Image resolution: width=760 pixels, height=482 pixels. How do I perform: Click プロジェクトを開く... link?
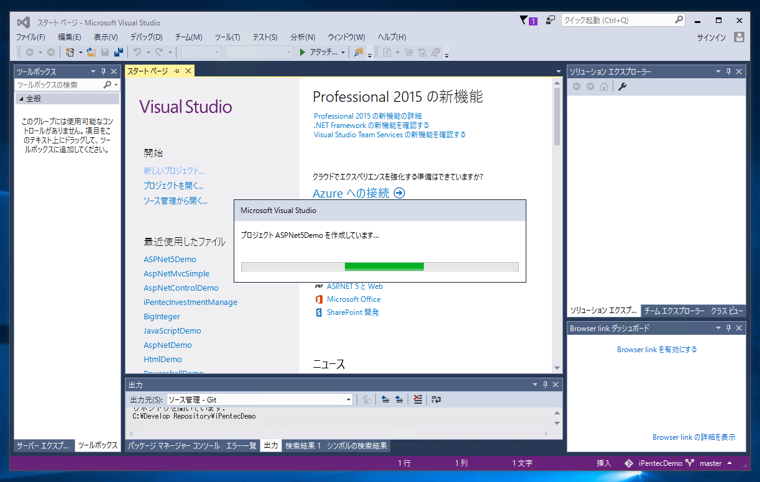173,186
